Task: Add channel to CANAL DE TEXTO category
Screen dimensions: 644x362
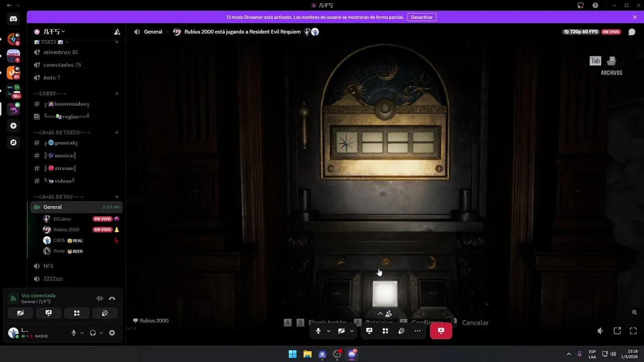Action: [117, 132]
